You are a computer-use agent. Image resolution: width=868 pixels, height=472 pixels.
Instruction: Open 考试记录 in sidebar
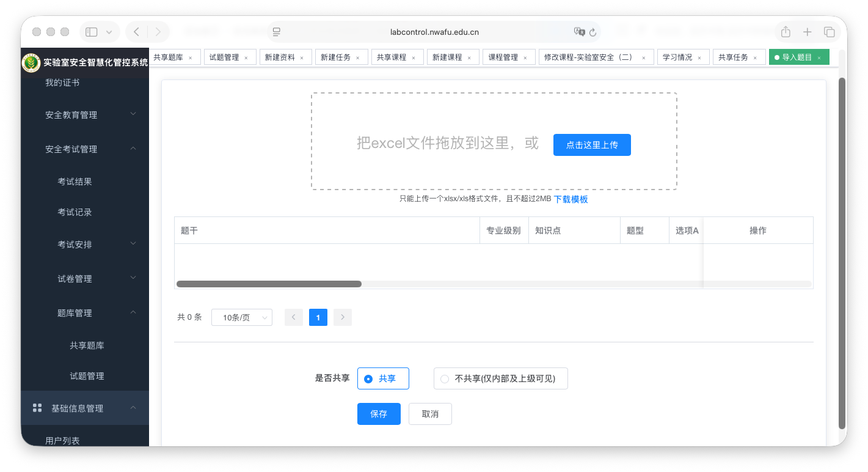click(x=75, y=212)
